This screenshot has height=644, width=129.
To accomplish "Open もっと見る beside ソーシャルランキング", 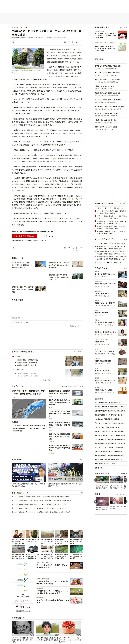I will 123,239.
